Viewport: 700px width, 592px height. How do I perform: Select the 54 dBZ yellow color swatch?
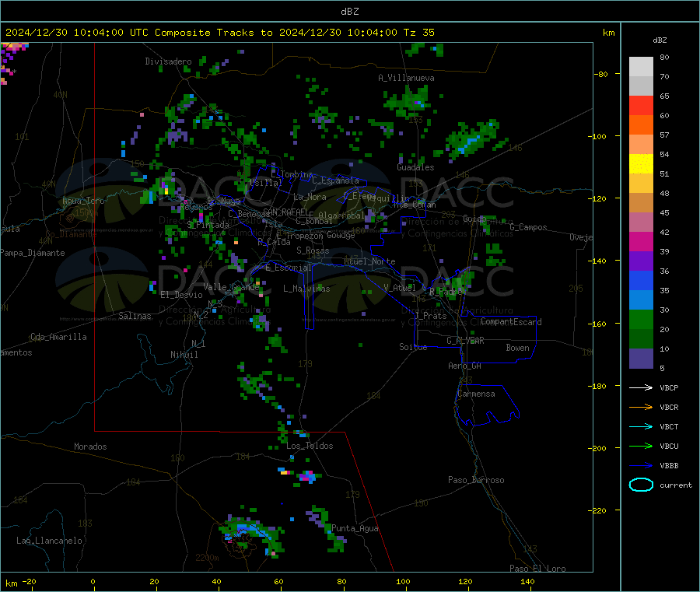point(641,164)
